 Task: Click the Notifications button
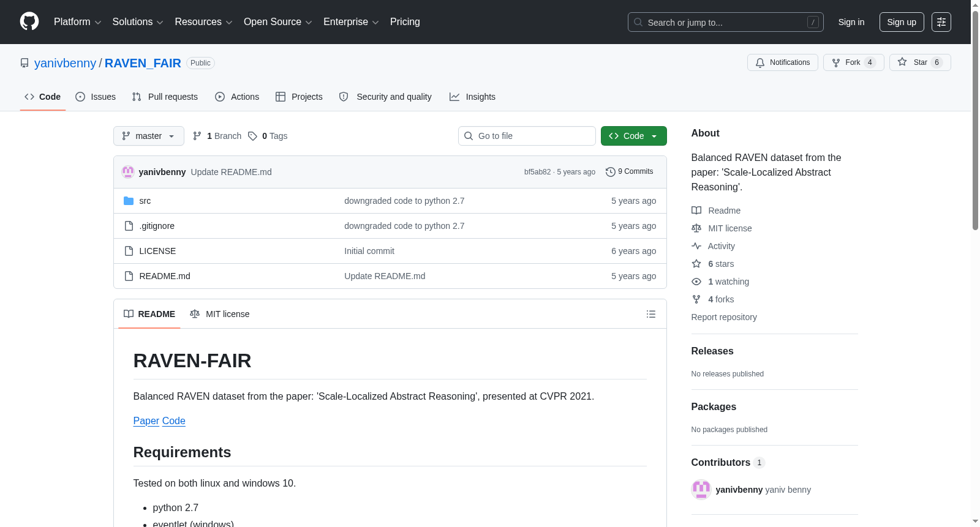point(783,62)
